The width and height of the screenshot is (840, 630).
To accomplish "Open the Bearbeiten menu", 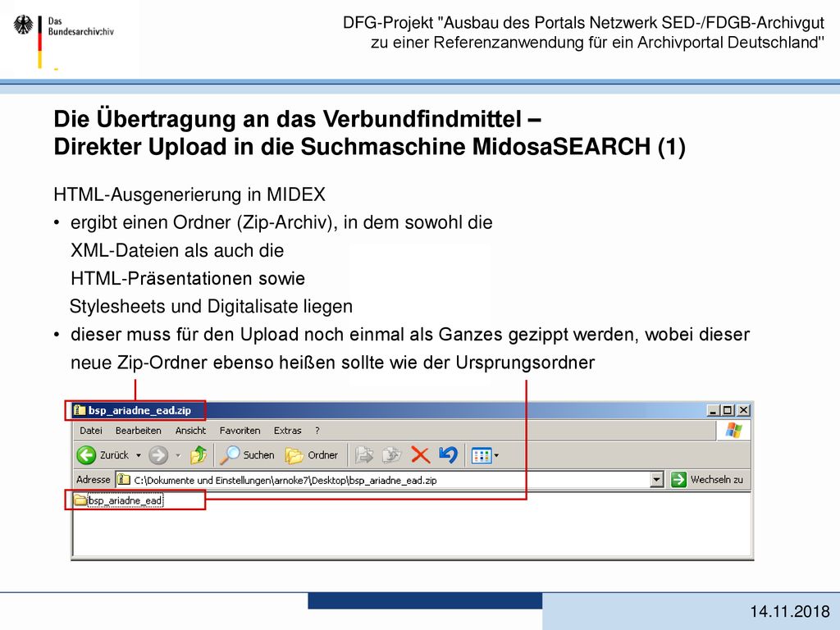I will coord(138,430).
